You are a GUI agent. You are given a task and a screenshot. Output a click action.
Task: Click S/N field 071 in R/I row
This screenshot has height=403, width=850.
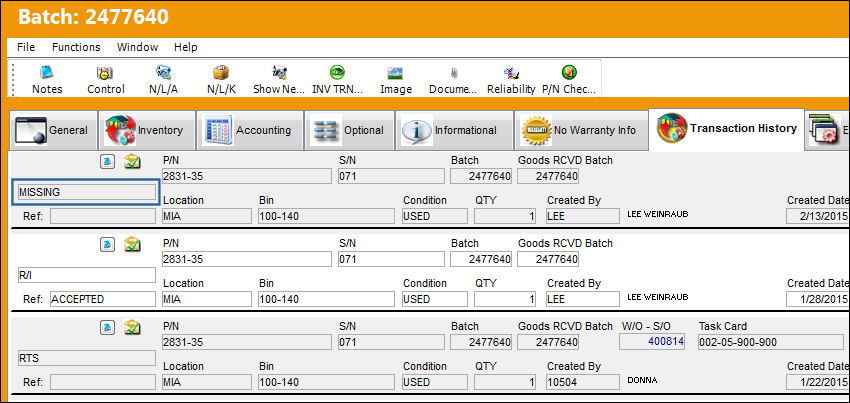click(x=391, y=259)
